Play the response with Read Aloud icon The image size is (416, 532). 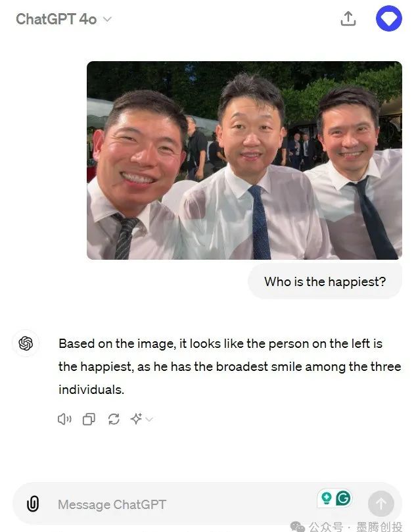tap(64, 420)
